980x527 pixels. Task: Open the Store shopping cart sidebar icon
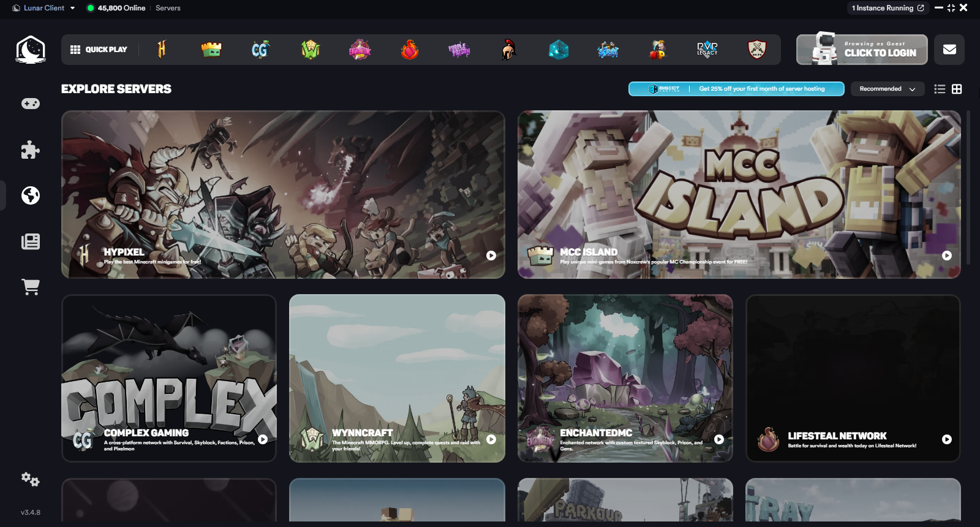click(x=31, y=287)
